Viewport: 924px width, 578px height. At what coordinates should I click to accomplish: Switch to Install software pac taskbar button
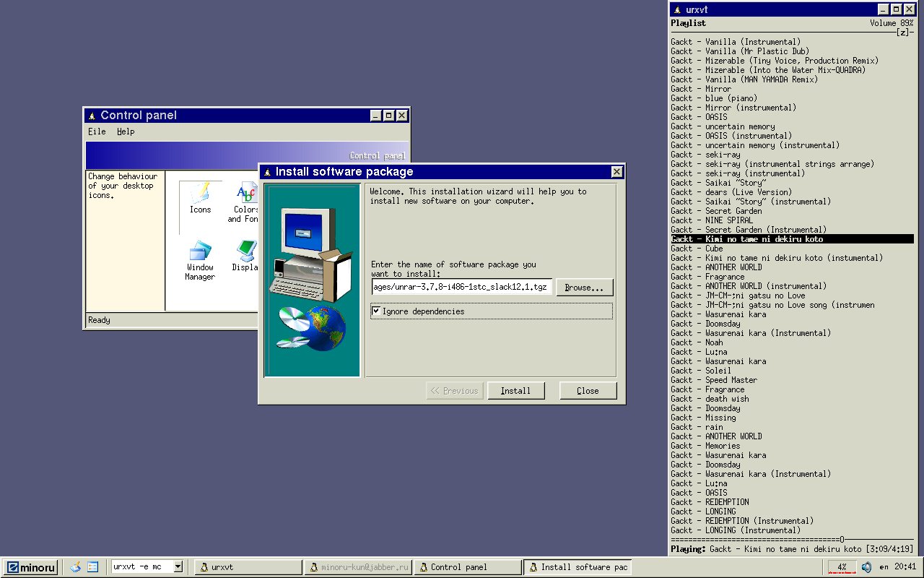point(577,567)
